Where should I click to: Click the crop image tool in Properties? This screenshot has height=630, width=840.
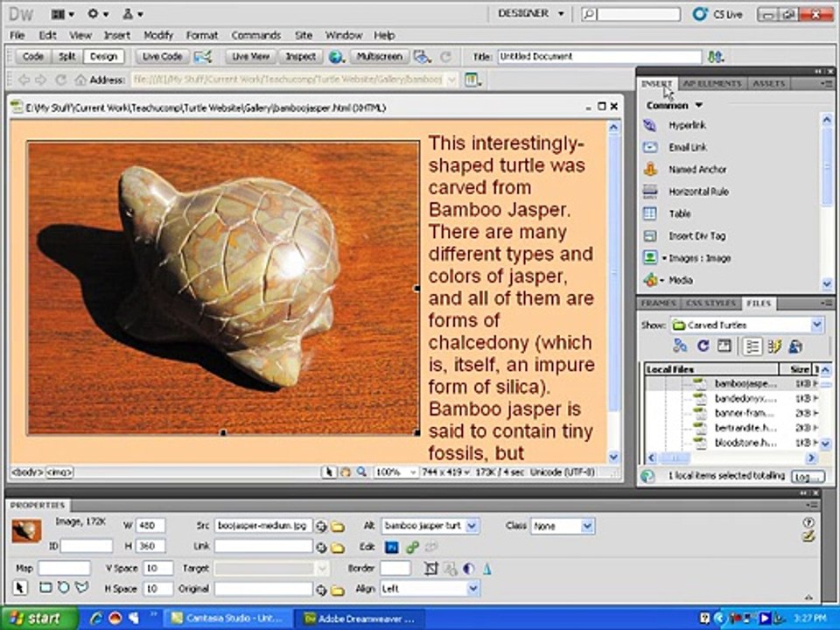[x=431, y=568]
